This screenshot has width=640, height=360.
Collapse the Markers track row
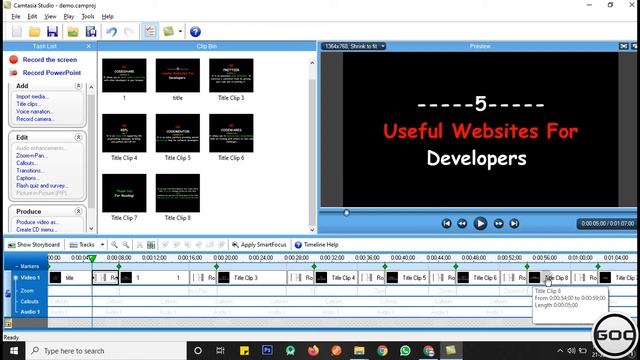click(17, 266)
